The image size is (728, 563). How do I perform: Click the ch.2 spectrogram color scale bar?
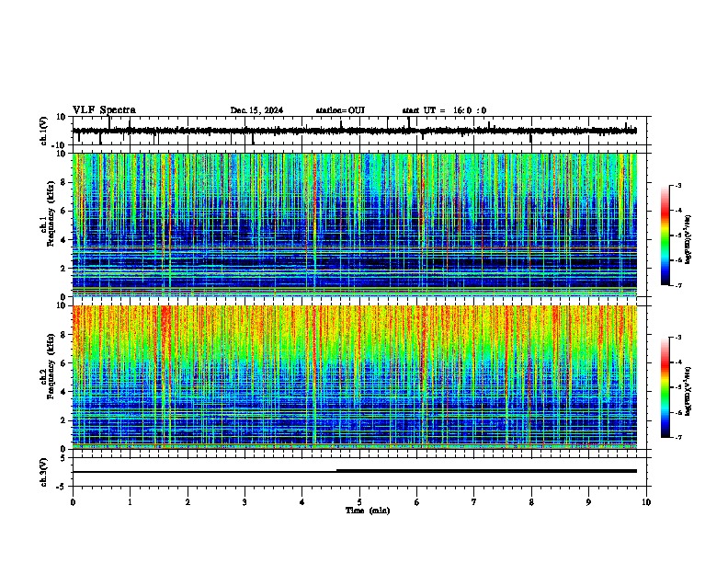coord(665,387)
